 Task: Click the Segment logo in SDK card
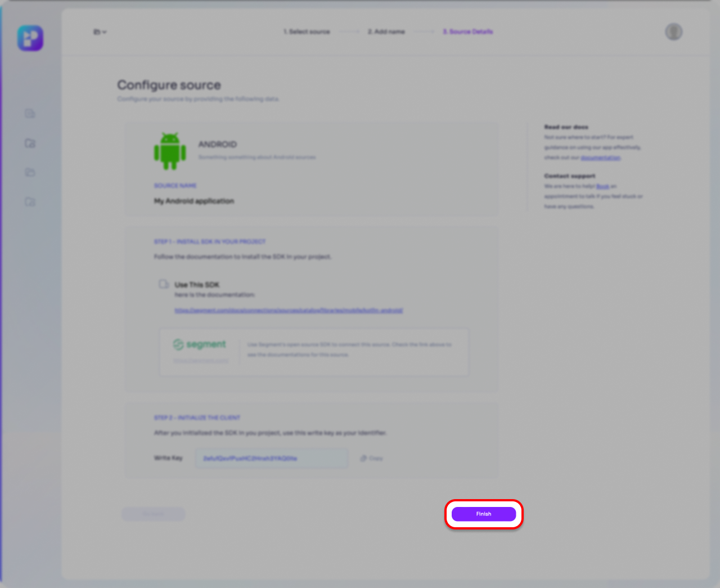tap(200, 344)
